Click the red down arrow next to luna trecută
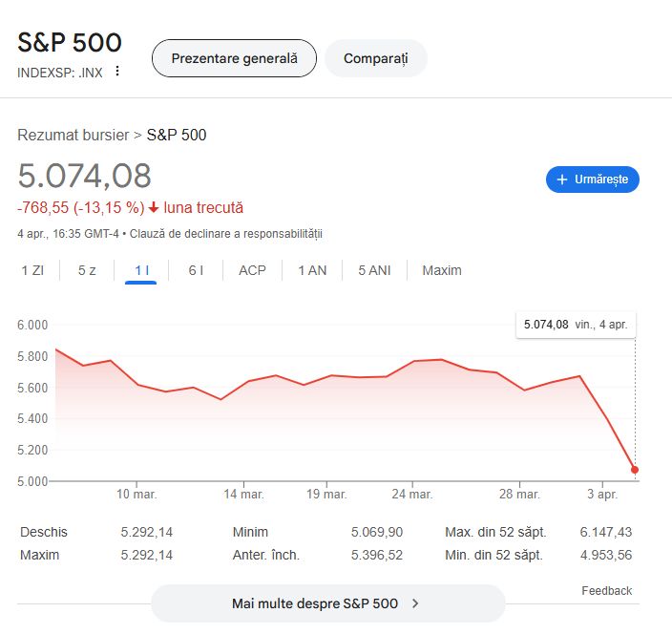 point(154,208)
